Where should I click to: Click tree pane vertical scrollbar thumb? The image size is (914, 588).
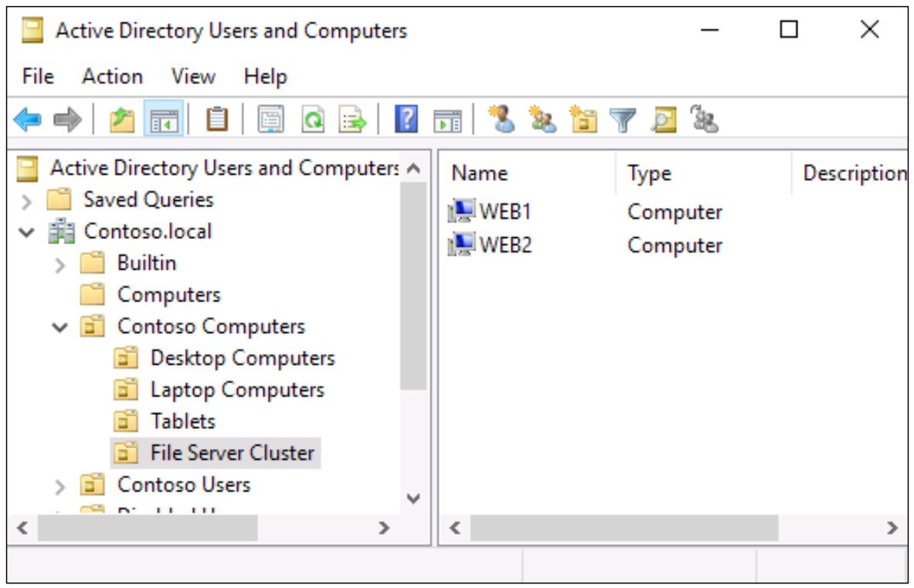click(x=413, y=286)
